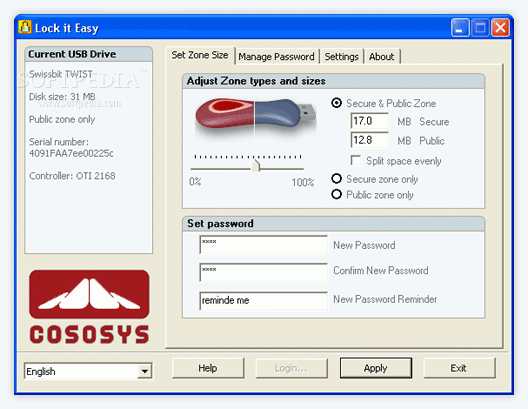
Task: Click the greyed-out Login button
Action: coord(292,368)
